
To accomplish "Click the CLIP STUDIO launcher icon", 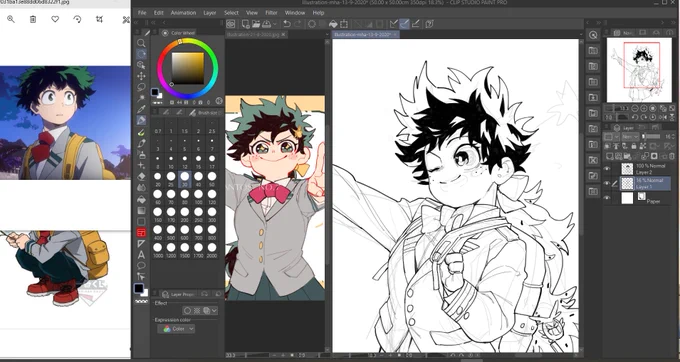I will click(231, 24).
